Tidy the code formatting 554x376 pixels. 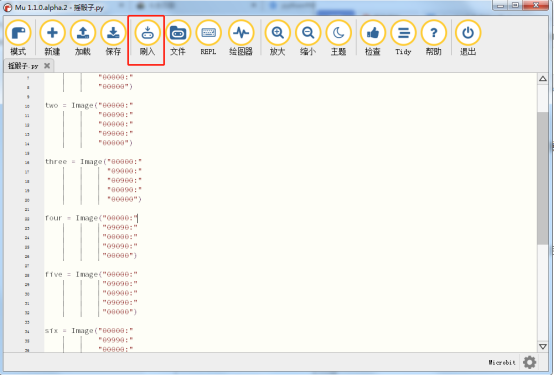[403, 38]
